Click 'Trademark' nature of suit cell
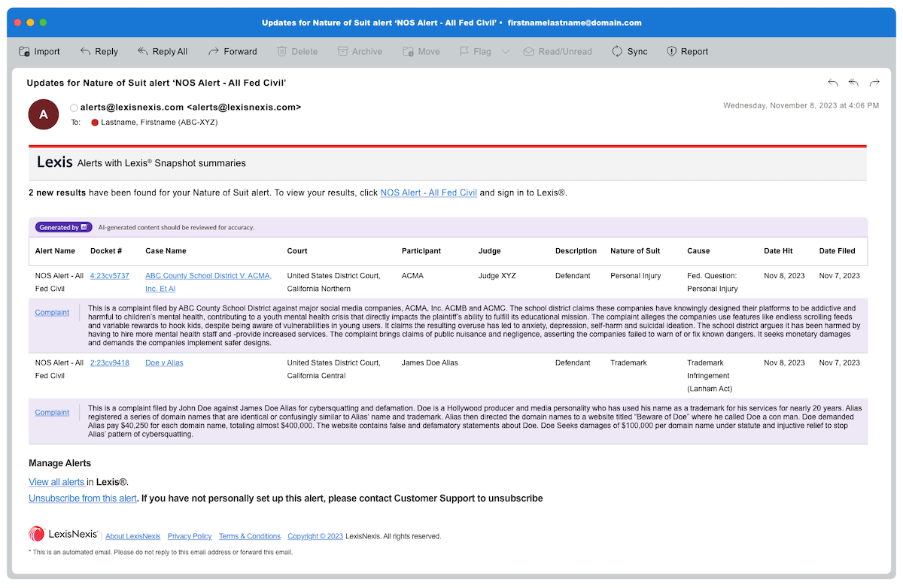903x588 pixels. click(x=629, y=363)
